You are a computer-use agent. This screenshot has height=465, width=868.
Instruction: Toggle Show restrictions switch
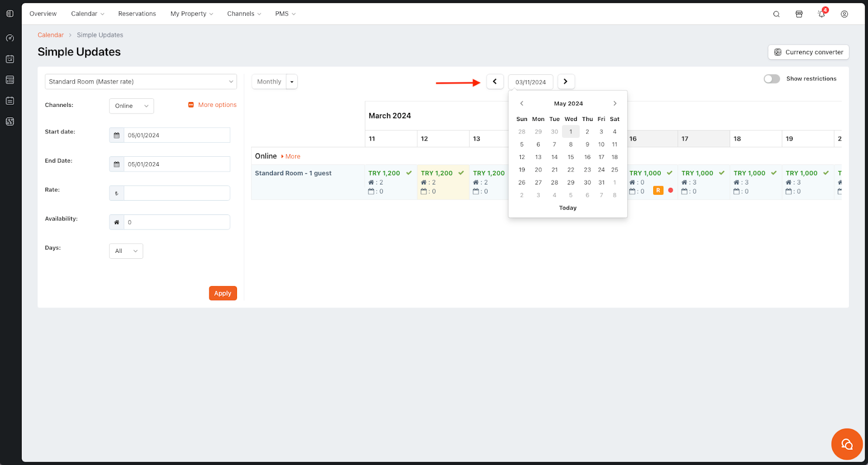771,79
